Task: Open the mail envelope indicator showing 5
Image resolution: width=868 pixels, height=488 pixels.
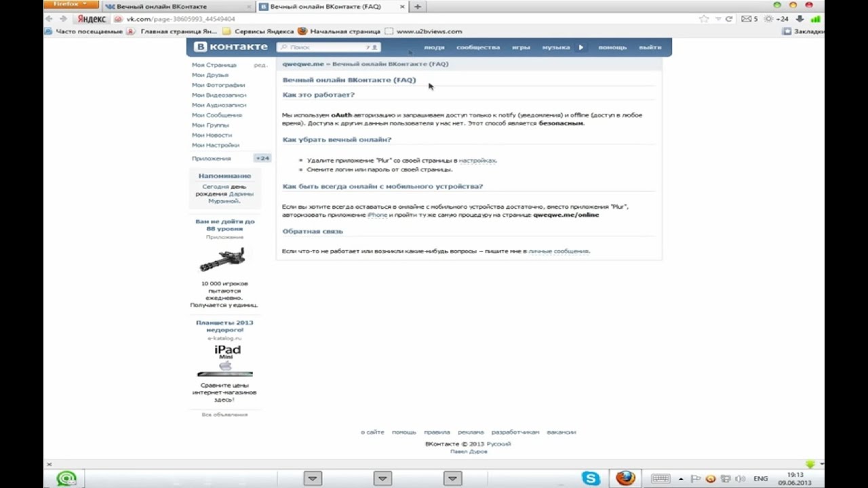Action: click(x=749, y=19)
